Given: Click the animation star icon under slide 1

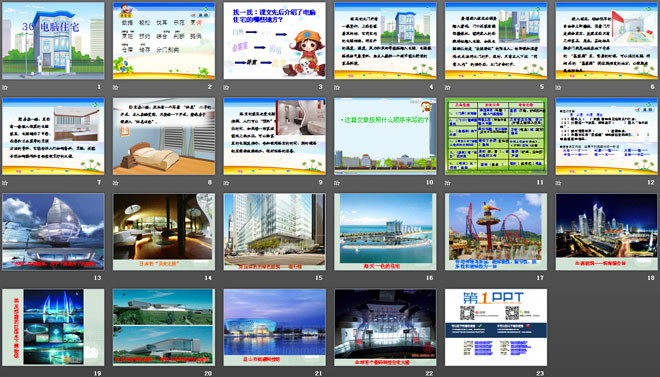Looking at the screenshot, I should pos(5,87).
